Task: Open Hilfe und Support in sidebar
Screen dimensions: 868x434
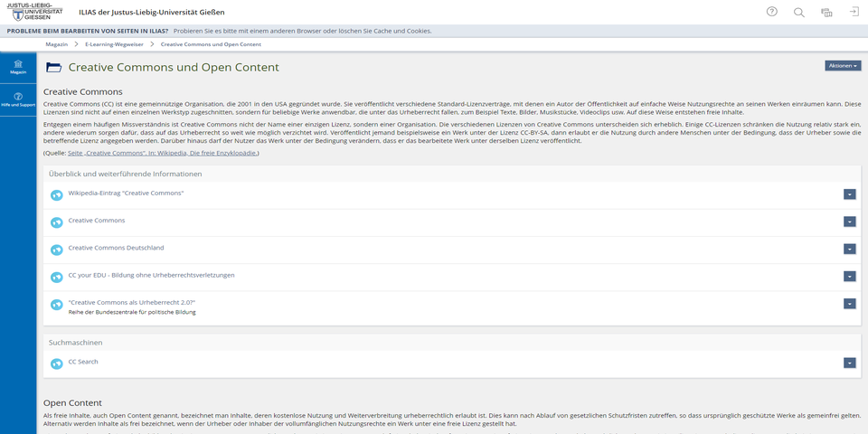Action: [x=18, y=100]
